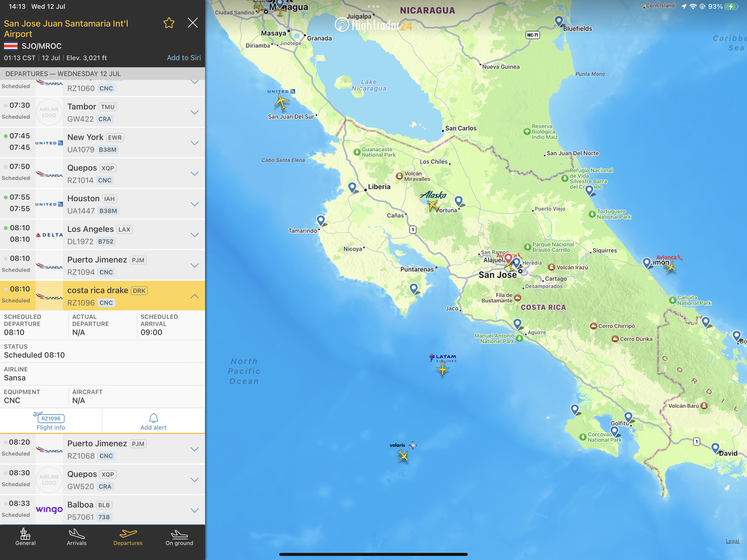The height and width of the screenshot is (560, 747).
Task: Expand the Tambor GW422 departure row
Action: [x=102, y=112]
